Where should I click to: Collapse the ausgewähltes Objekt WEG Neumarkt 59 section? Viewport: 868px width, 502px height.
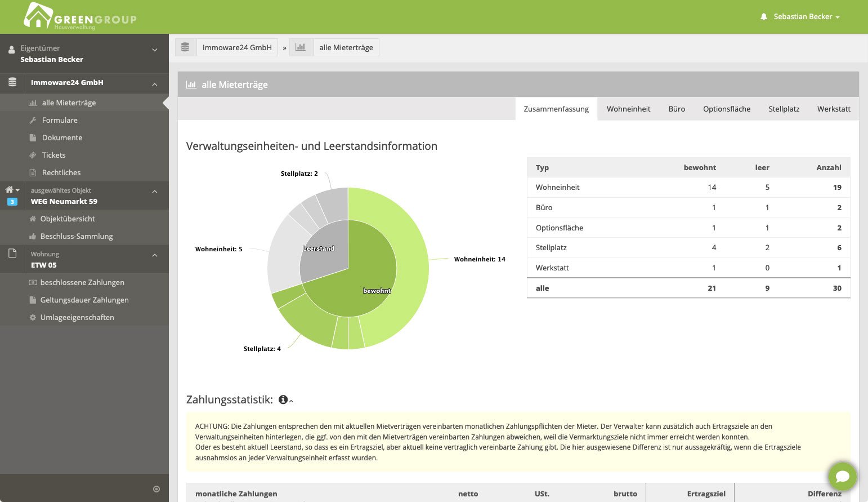click(155, 192)
